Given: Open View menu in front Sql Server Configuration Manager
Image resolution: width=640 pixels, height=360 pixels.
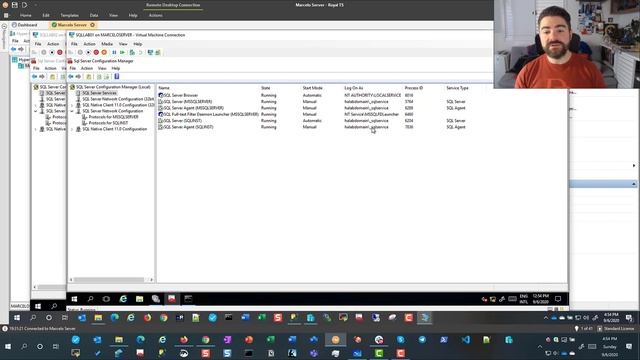Looking at the screenshot, I should pos(102,68).
